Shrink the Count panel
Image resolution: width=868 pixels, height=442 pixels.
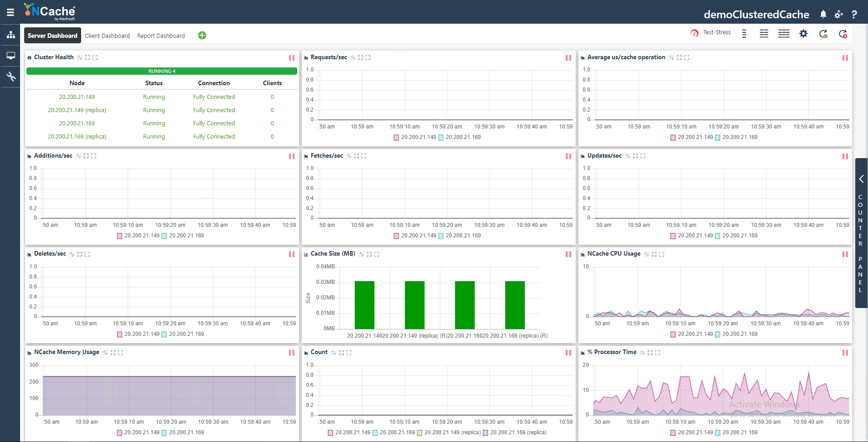tap(334, 353)
